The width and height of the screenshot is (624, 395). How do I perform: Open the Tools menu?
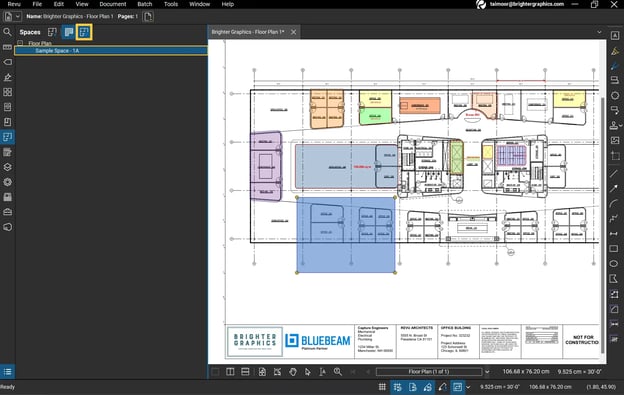(171, 4)
